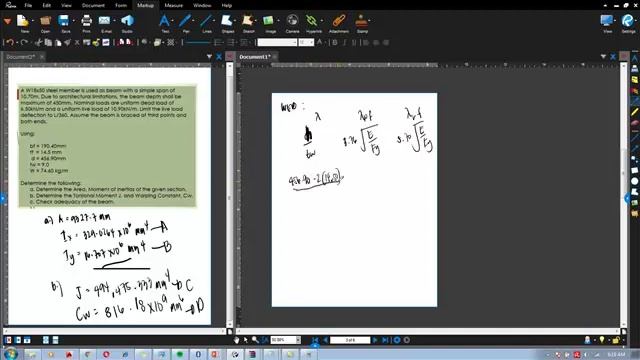Open the Measure menu
This screenshot has width=640, height=360.
click(174, 5)
